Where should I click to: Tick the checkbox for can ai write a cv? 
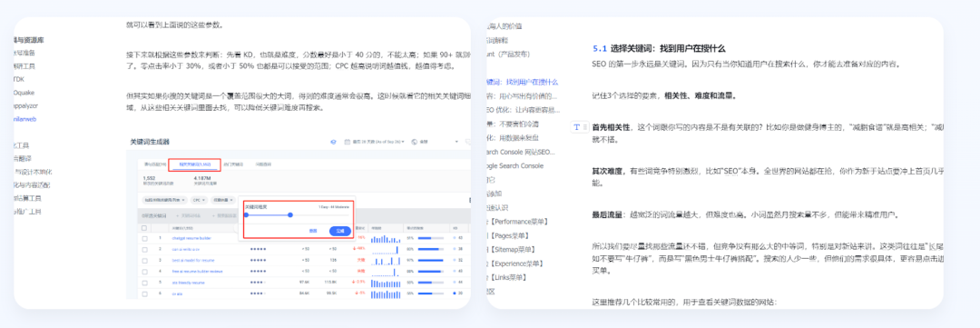pos(144,249)
